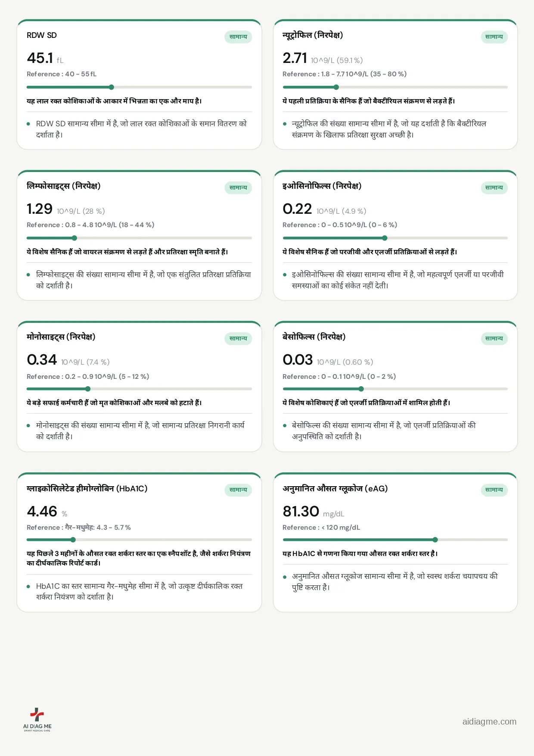This screenshot has width=534, height=756.
Task: Click the मोनोसाइट्स range slider marker
Action: [88, 389]
